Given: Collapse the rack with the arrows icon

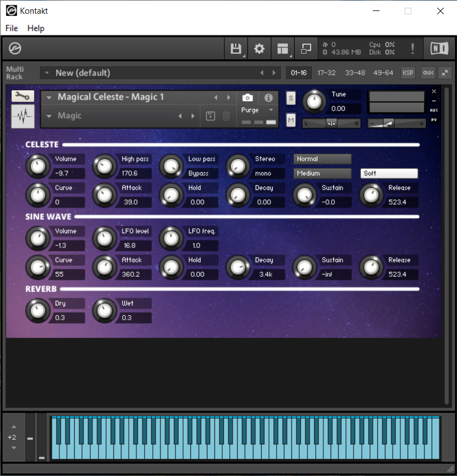Looking at the screenshot, I should 445,73.
